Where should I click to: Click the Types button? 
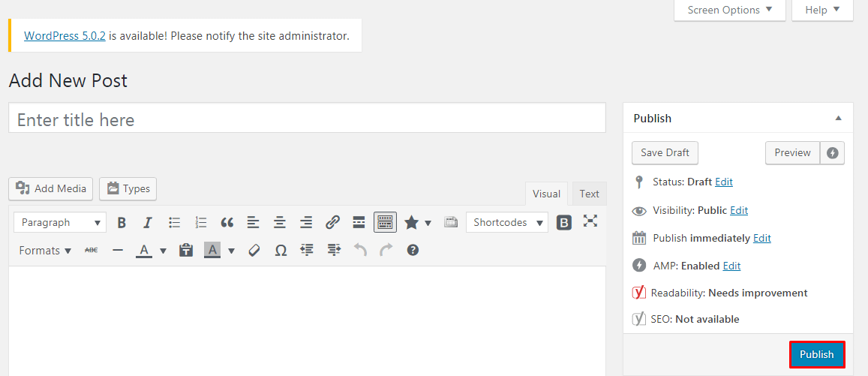tap(128, 189)
